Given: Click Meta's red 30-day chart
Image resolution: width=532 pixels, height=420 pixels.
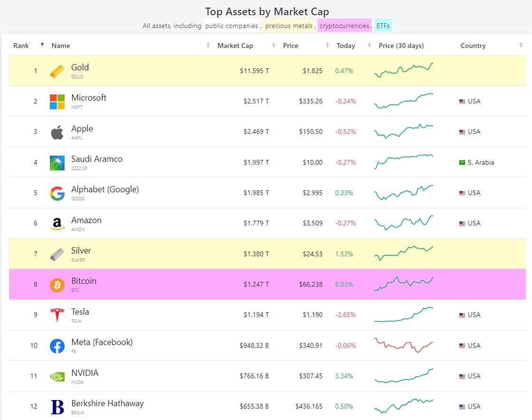Looking at the screenshot, I should [x=404, y=345].
